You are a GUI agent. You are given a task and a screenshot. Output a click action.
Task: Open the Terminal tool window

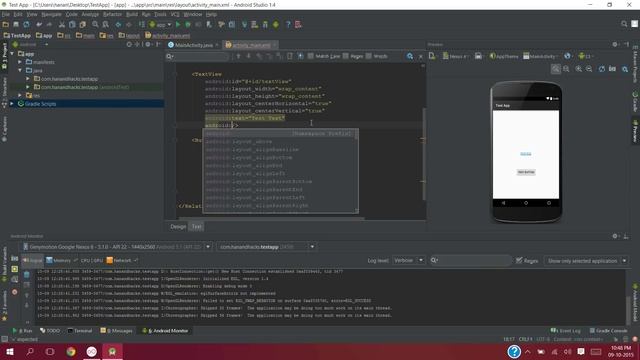[x=80, y=331]
